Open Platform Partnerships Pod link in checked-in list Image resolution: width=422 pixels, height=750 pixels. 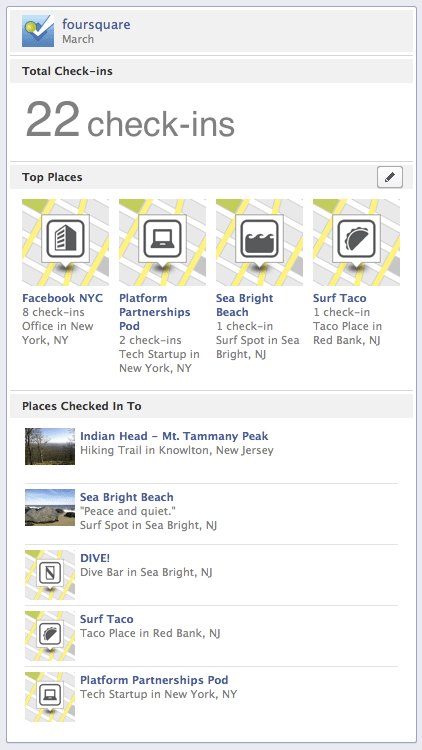[x=154, y=680]
